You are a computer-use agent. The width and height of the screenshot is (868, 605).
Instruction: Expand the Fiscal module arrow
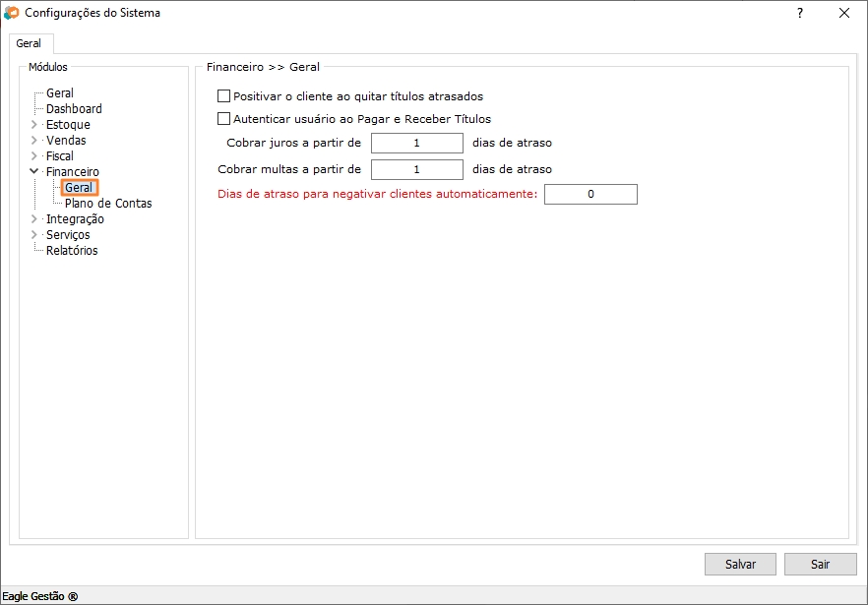(34, 156)
